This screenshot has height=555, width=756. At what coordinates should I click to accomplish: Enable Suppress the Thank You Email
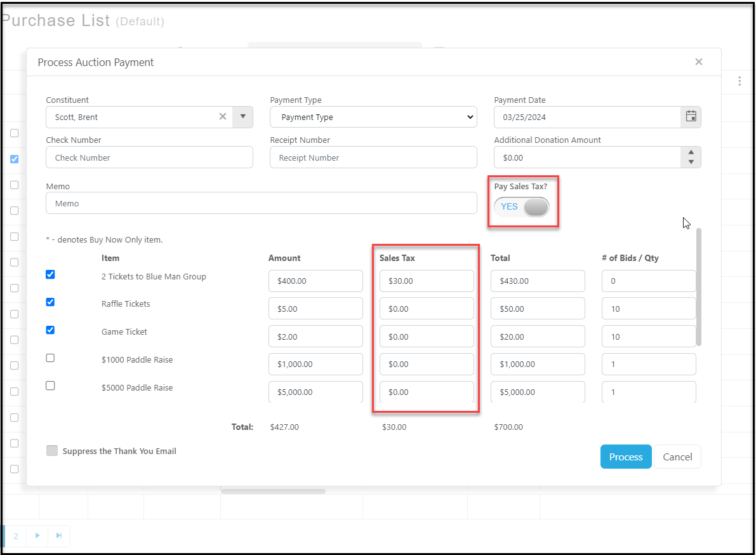click(52, 450)
